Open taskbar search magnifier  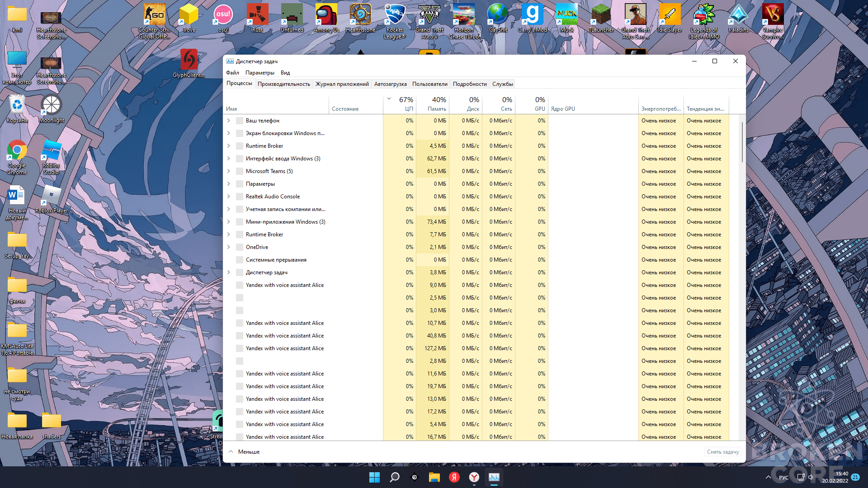click(395, 477)
